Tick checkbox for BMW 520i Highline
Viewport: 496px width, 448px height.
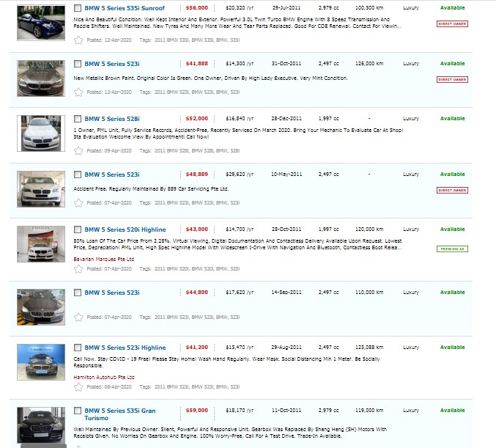click(78, 229)
